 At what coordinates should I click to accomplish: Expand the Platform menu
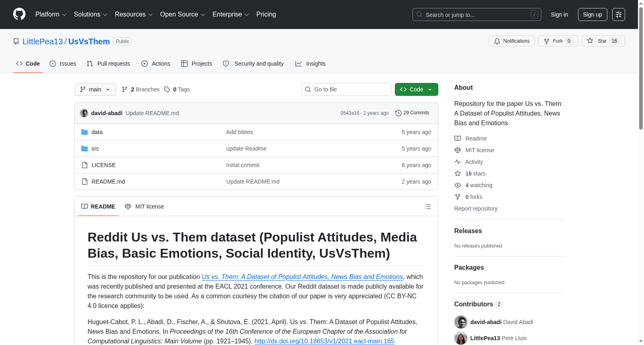coord(51,14)
